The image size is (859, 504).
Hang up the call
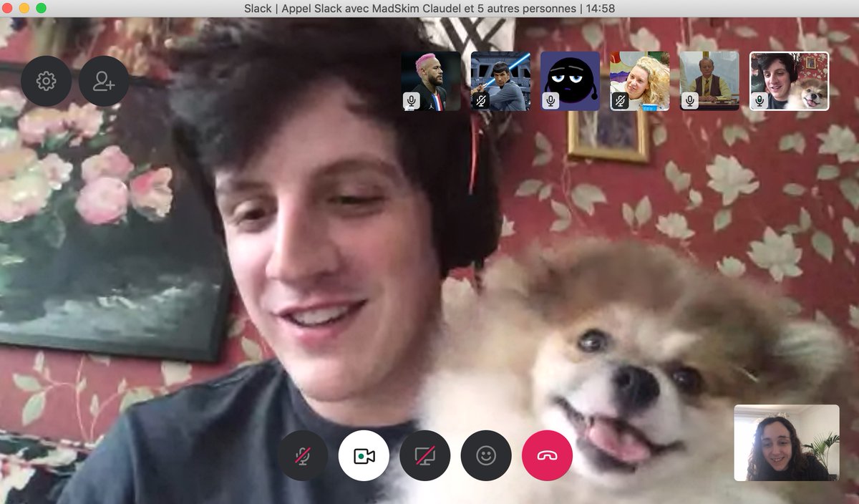(548, 455)
